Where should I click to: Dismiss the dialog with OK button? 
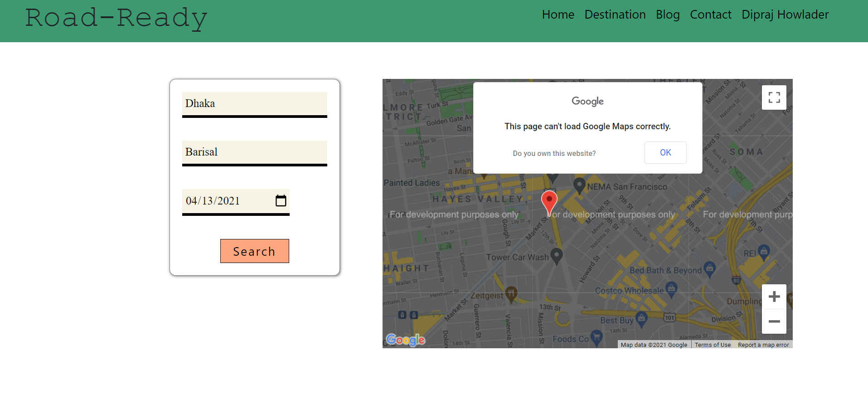(x=665, y=152)
